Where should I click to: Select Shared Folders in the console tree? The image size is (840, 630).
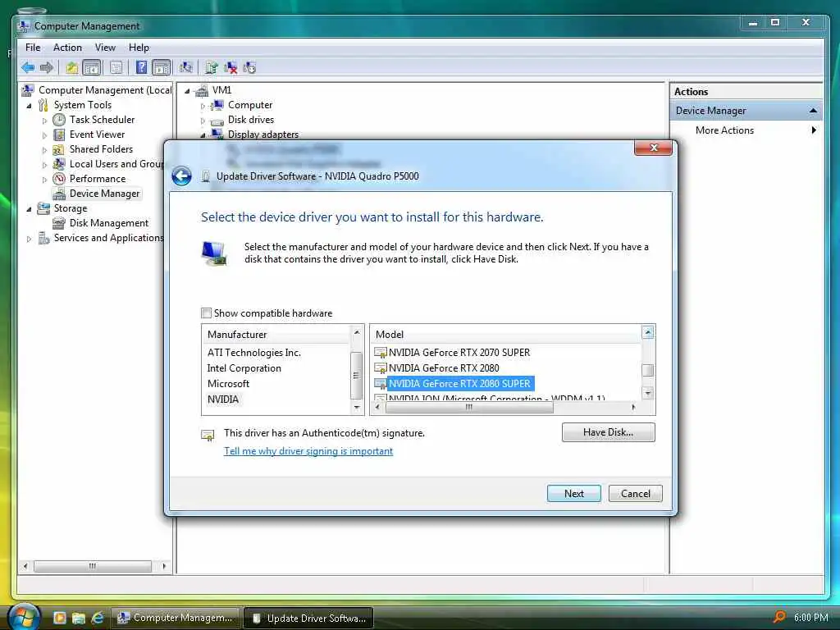(101, 149)
